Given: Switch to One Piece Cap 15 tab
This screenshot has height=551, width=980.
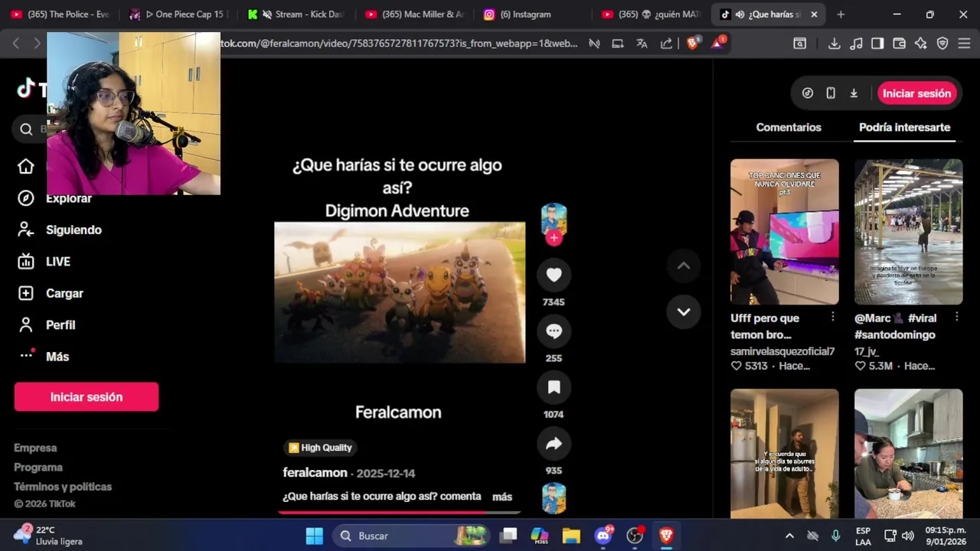Looking at the screenshot, I should 179,15.
